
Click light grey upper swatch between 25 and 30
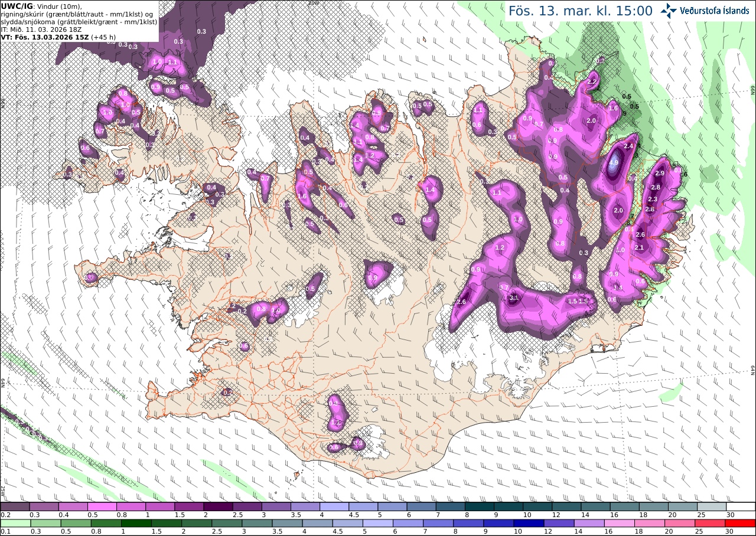click(712, 506)
